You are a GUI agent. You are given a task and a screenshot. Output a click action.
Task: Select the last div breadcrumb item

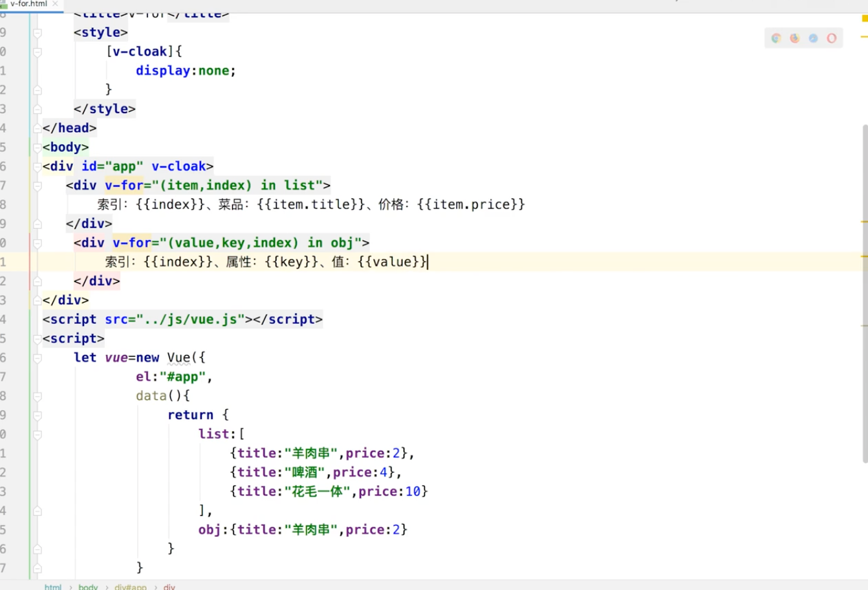[x=169, y=587]
